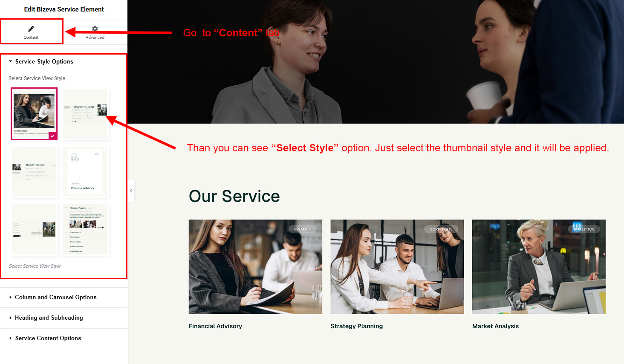
Task: Collapse the editor panel with the arrow handle
Action: tap(131, 191)
